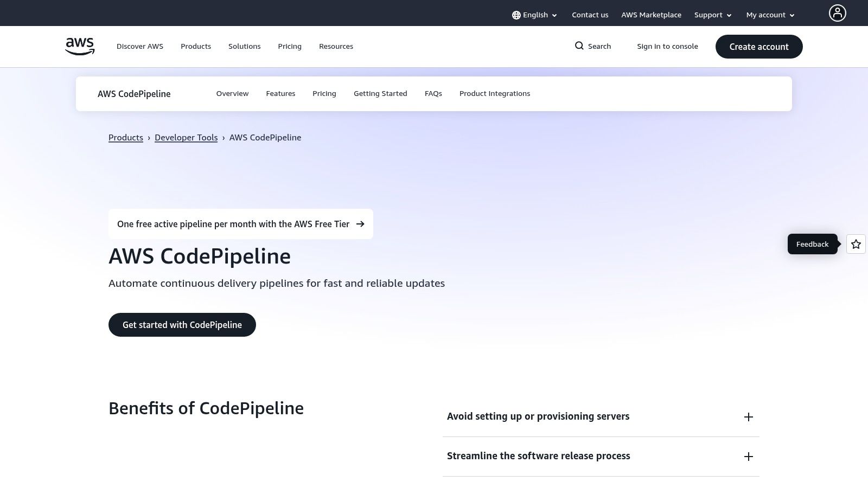
Task: Click the Create account button
Action: [x=759, y=47]
